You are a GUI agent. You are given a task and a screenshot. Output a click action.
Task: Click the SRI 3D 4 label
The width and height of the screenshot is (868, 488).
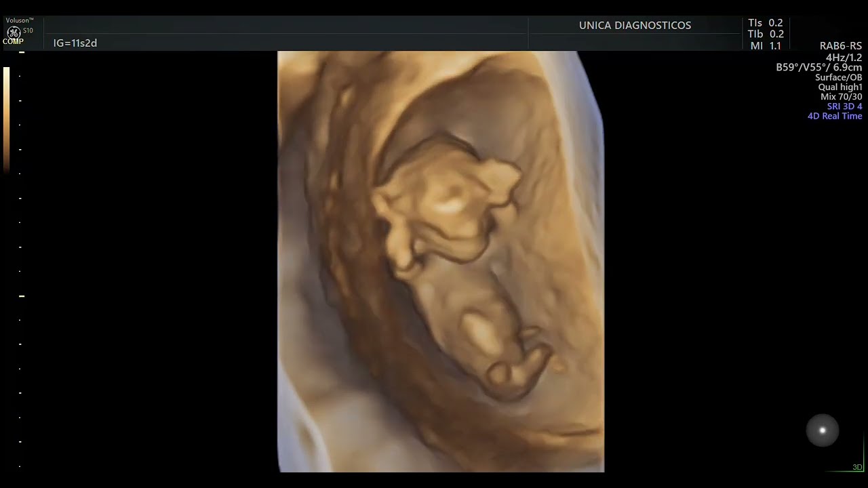tap(844, 106)
